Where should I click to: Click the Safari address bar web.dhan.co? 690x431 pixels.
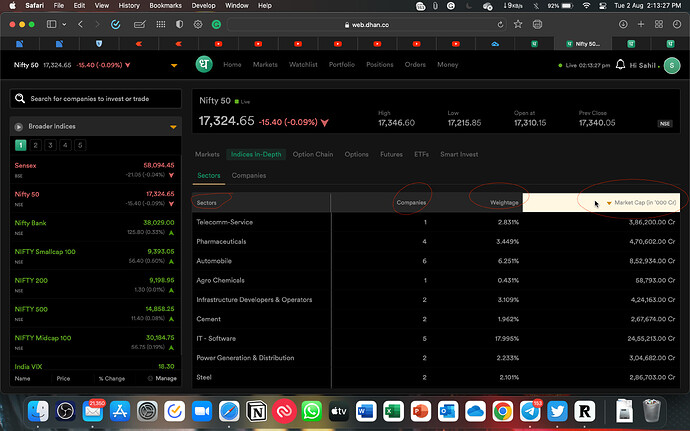point(367,25)
